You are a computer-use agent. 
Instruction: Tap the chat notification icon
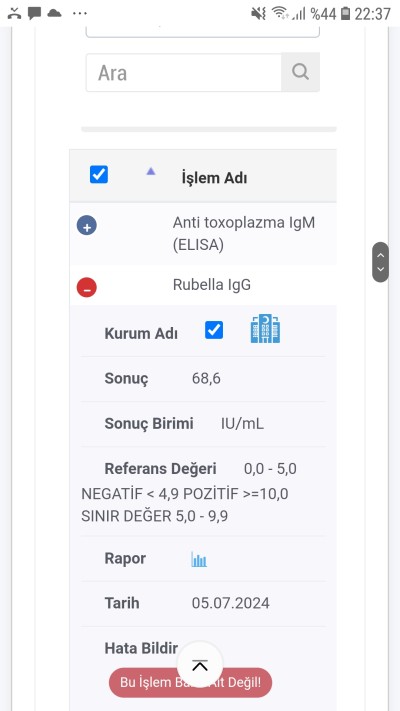pos(34,14)
